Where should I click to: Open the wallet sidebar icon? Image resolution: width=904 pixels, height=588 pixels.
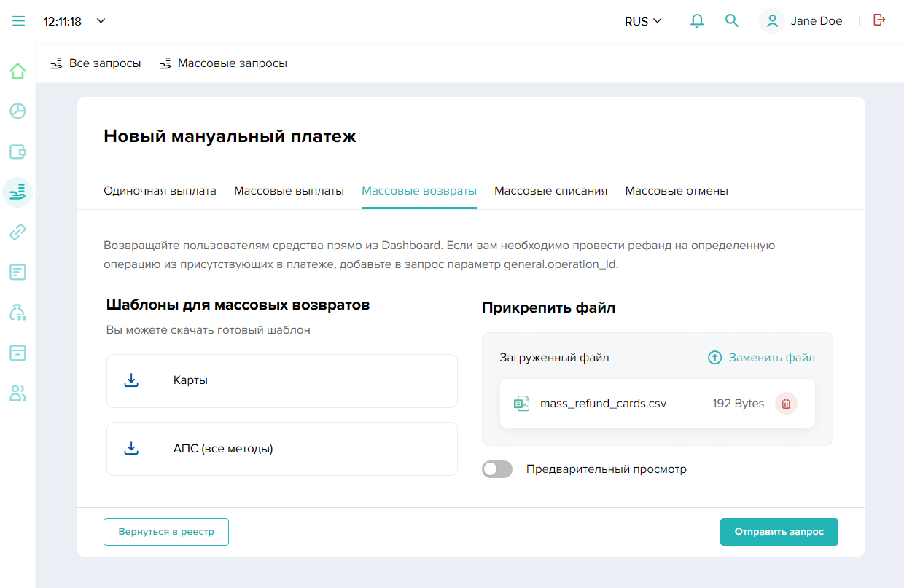[x=17, y=152]
